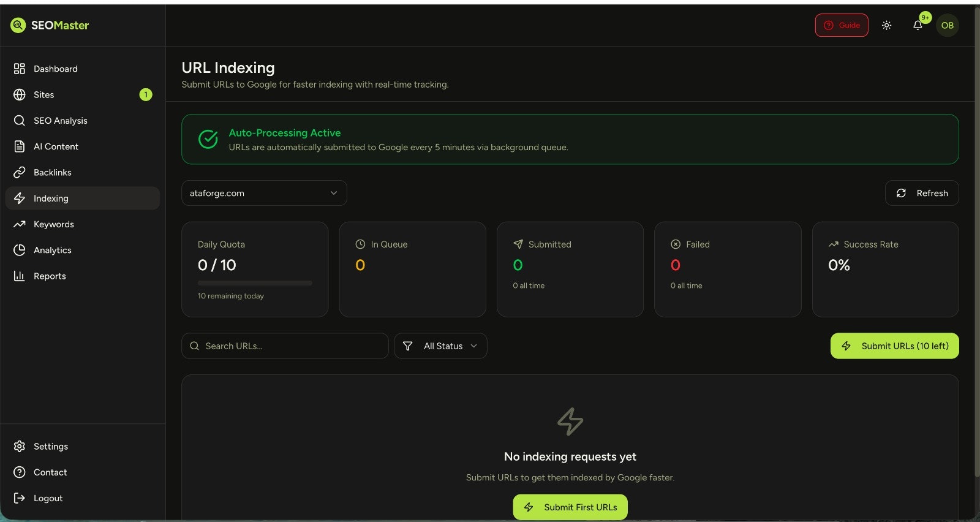
Task: Click the Success Rate trend icon
Action: tap(834, 244)
